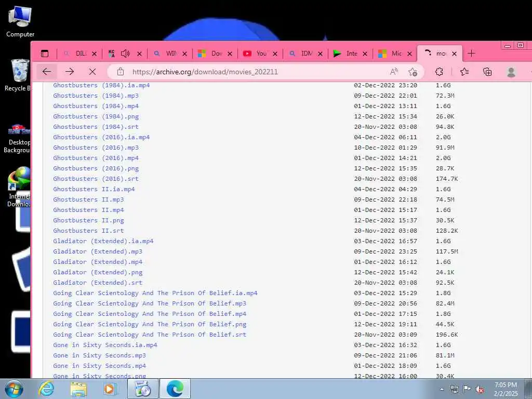The height and width of the screenshot is (399, 532).
Task: Open Ghostbusters II.srt link
Action: tap(88, 231)
